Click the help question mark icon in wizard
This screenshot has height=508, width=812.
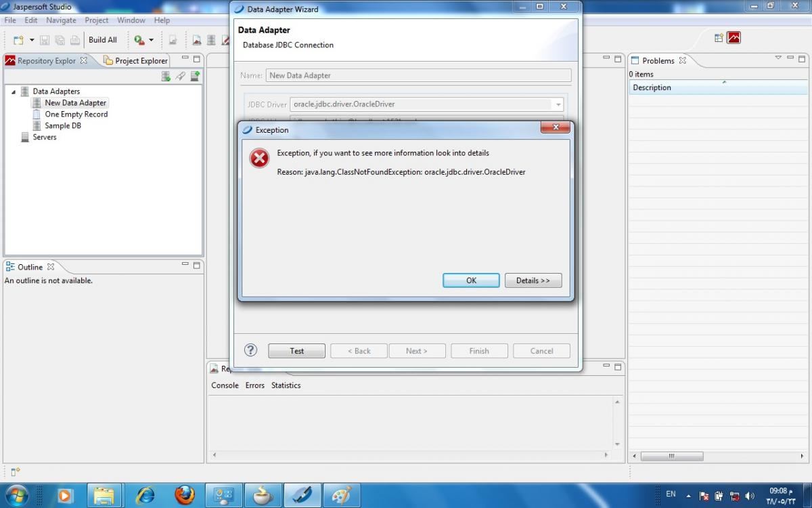[250, 350]
